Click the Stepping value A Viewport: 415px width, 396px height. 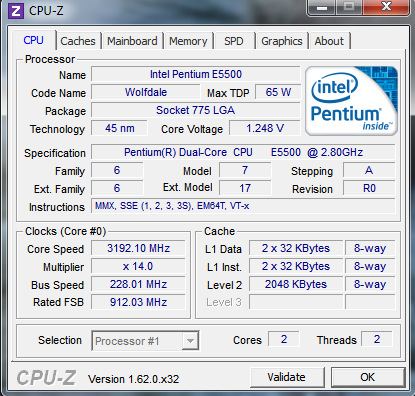(369, 170)
